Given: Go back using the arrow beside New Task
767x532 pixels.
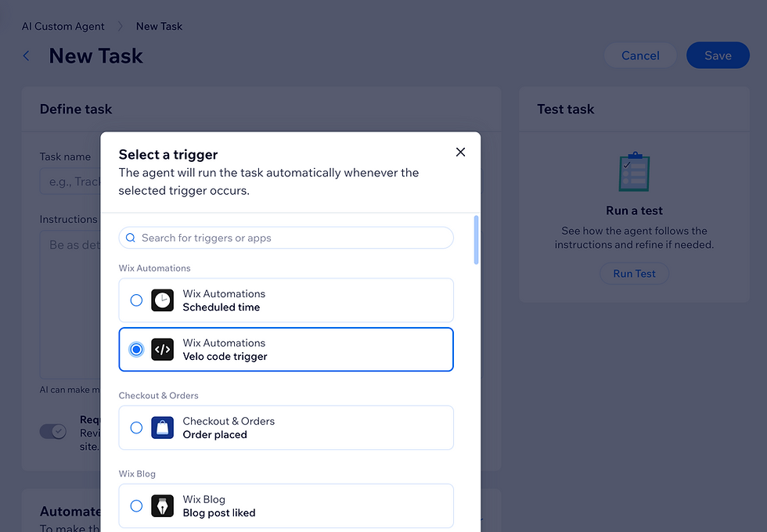Looking at the screenshot, I should [x=27, y=56].
